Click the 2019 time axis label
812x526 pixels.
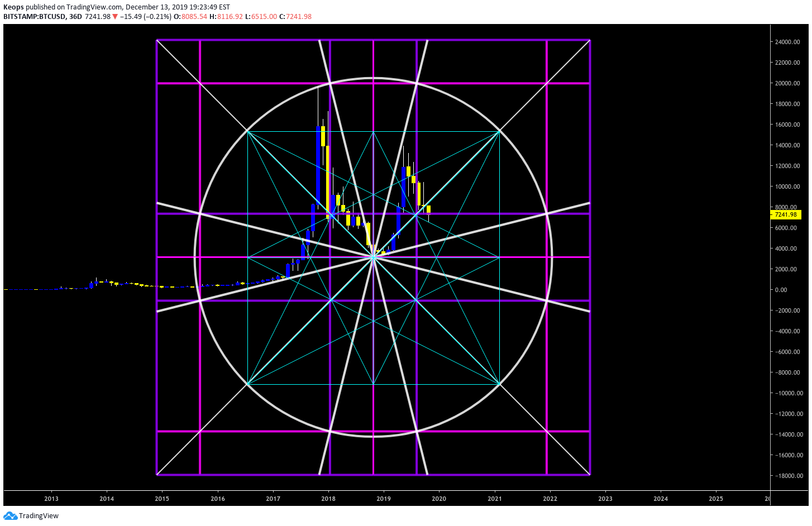pos(384,499)
